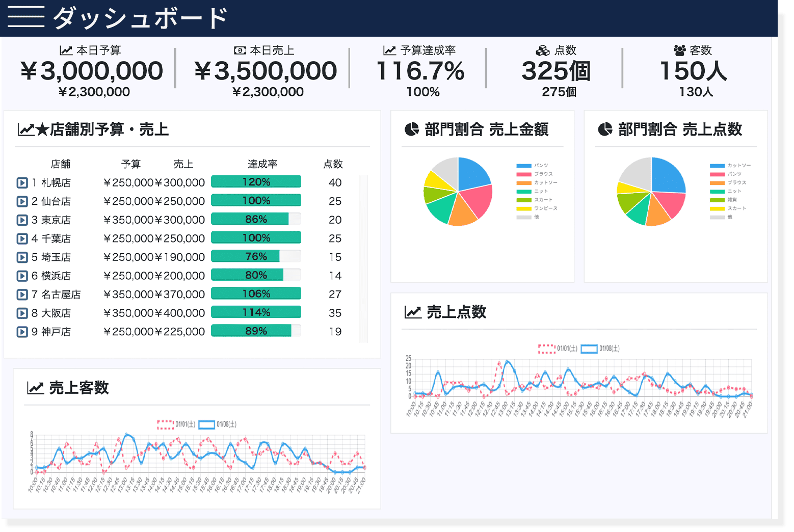
Task: Toggle パンツ legend in 売上金額 pie
Action: 532,166
